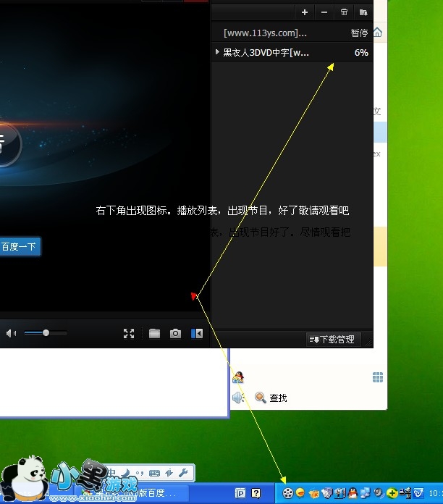The height and width of the screenshot is (504, 443).
Task: Mute the player volume speaker icon
Action: tap(11, 333)
